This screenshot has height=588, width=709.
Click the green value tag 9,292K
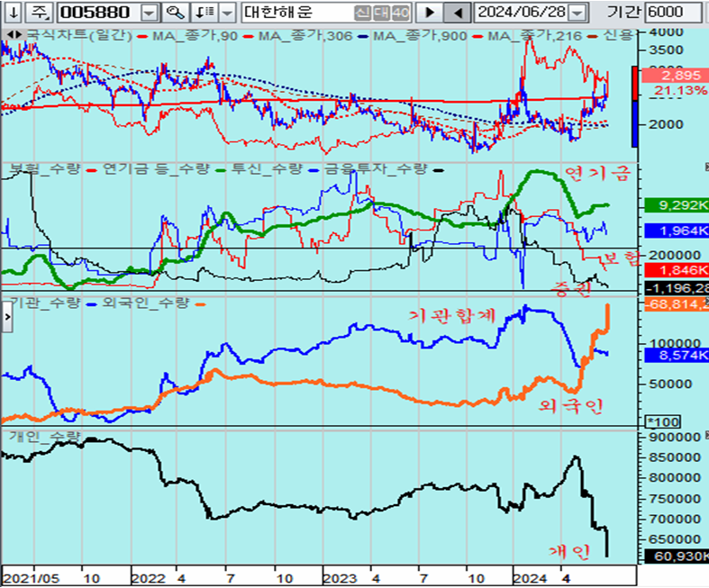(x=677, y=205)
